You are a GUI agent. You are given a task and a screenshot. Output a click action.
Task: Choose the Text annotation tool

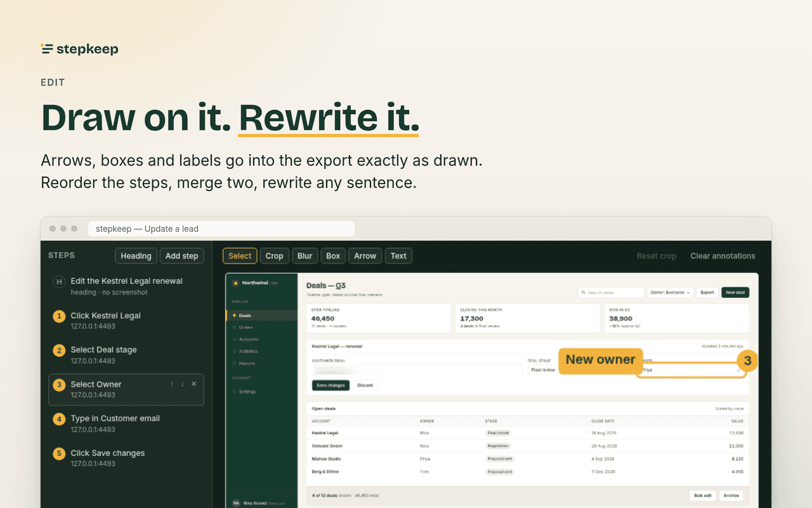point(398,256)
